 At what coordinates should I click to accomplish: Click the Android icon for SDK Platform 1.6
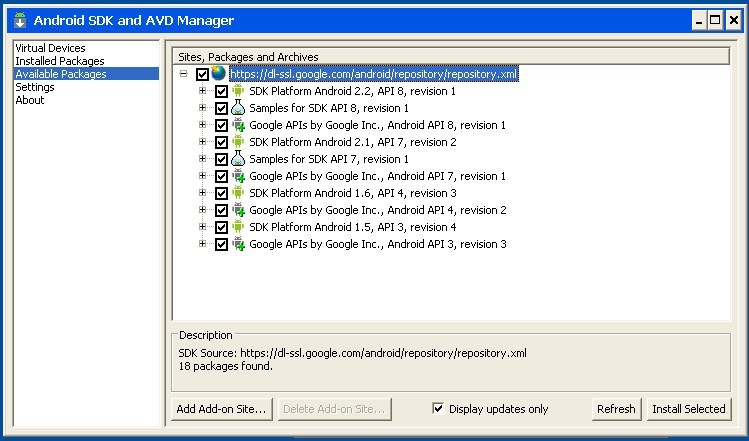point(238,193)
